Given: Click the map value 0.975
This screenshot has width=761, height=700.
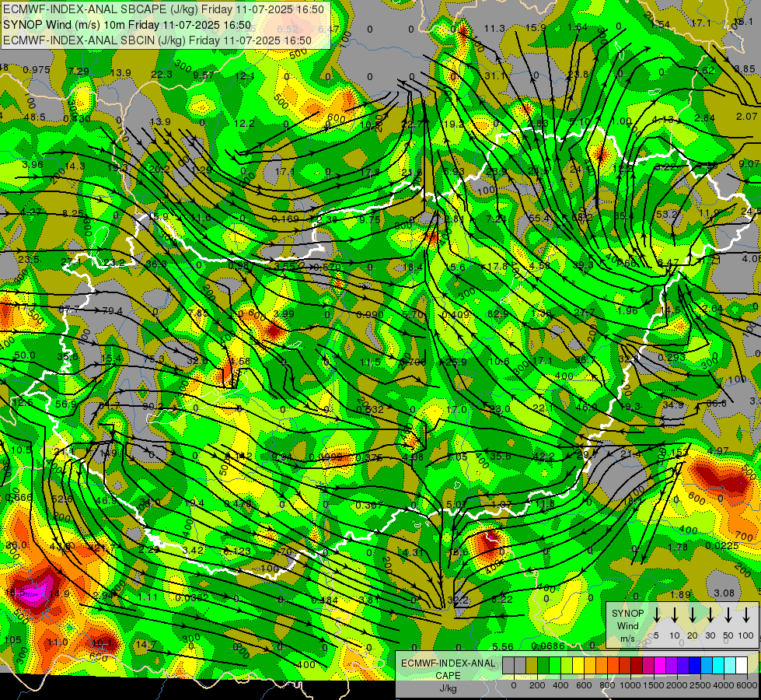Looking at the screenshot, I should pos(37,70).
